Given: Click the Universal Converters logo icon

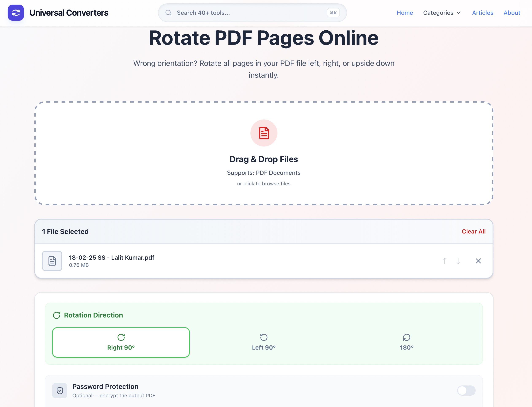Looking at the screenshot, I should point(16,13).
